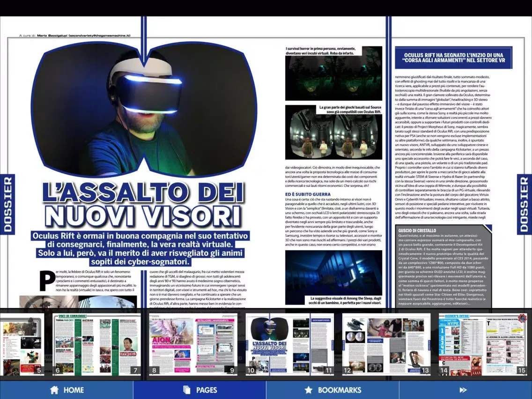Click the "GUSCIO DI CRISTALLO" sidebar title
This screenshot has width=532, height=399.
[417, 230]
